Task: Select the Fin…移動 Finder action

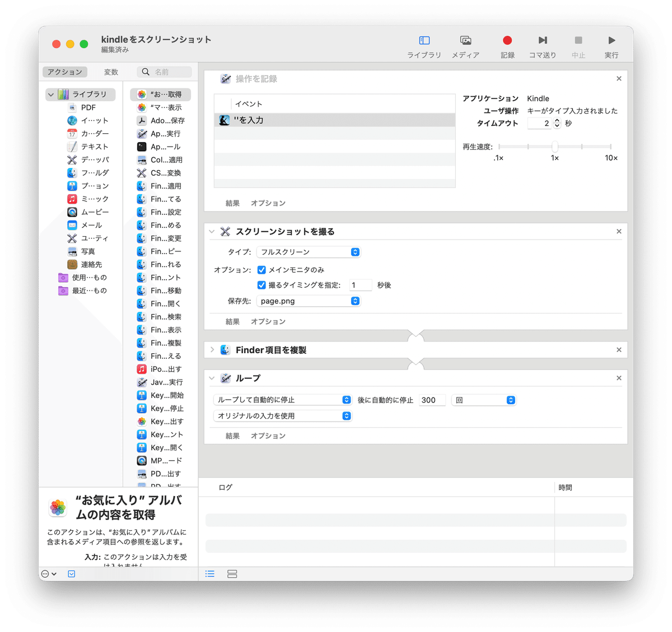Action: click(x=160, y=291)
